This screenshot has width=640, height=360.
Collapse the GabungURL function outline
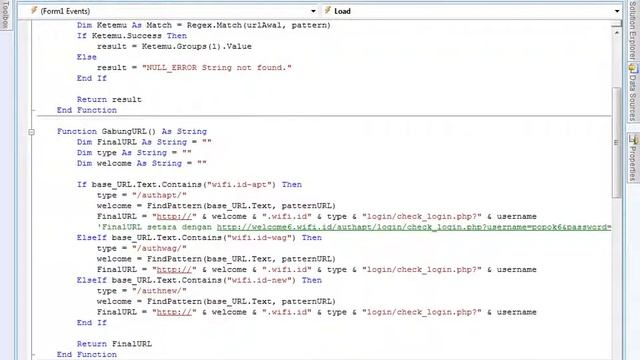coord(31,132)
